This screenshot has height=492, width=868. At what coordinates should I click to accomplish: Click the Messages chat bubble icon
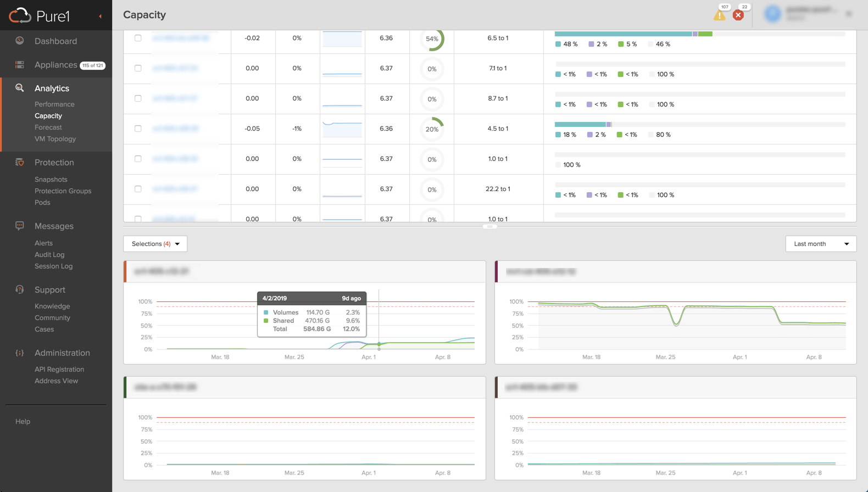click(20, 226)
